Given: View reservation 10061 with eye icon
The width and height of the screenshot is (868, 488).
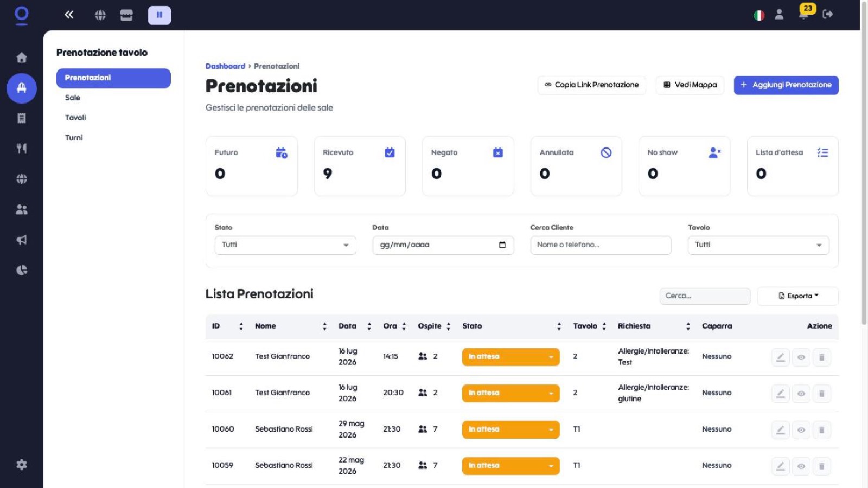Looking at the screenshot, I should [801, 394].
